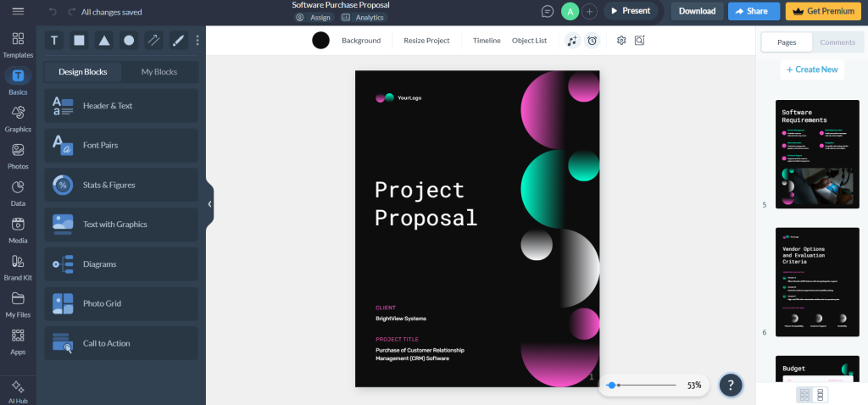Image resolution: width=868 pixels, height=405 pixels.
Task: Open Diagrams design block
Action: pos(121,264)
